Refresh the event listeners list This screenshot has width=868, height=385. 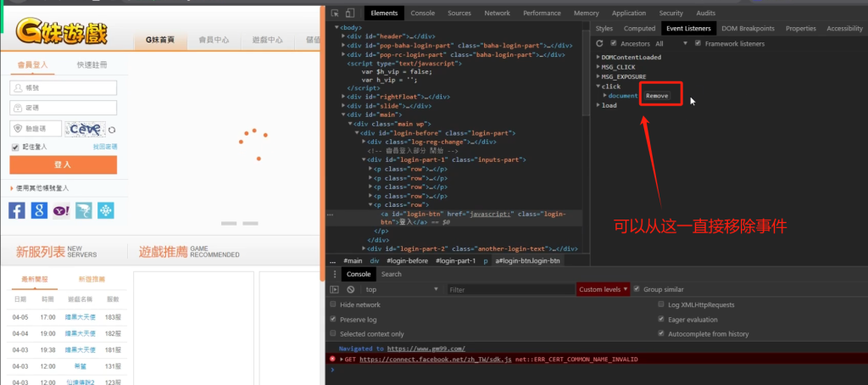click(599, 44)
